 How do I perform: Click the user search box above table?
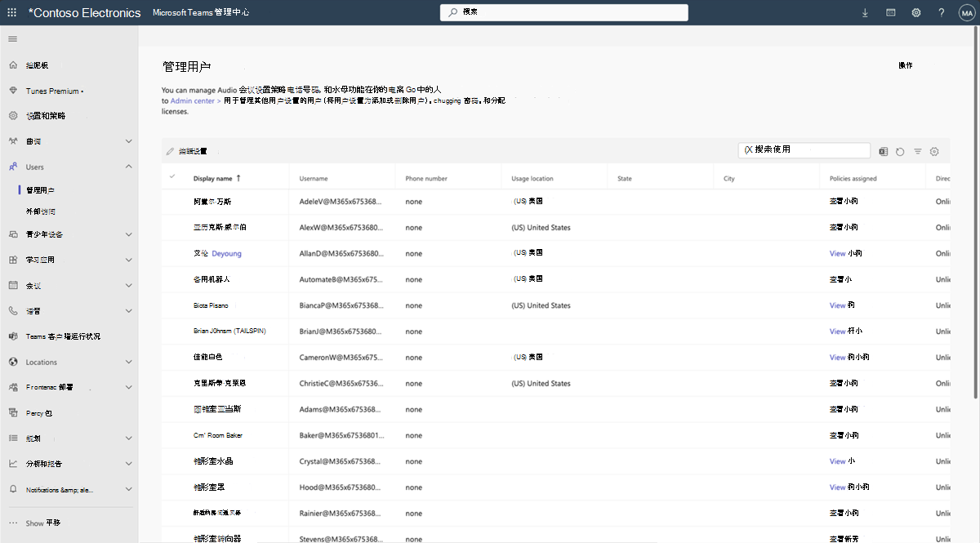tap(804, 150)
